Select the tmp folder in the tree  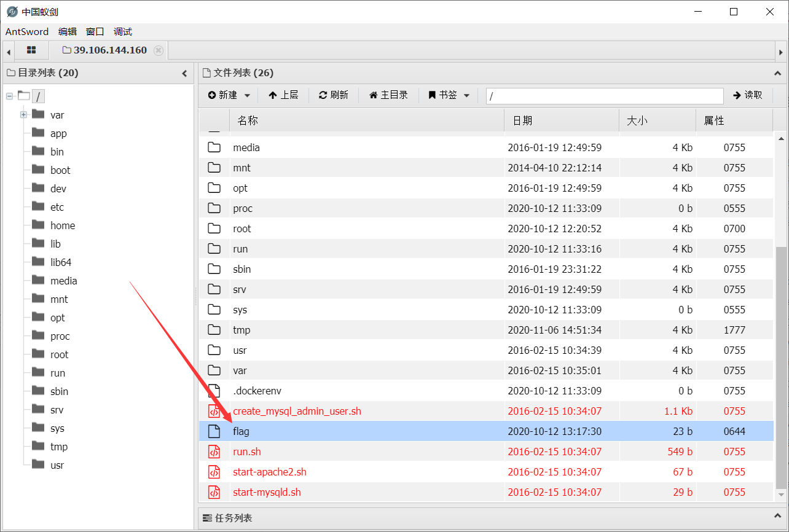pos(59,447)
